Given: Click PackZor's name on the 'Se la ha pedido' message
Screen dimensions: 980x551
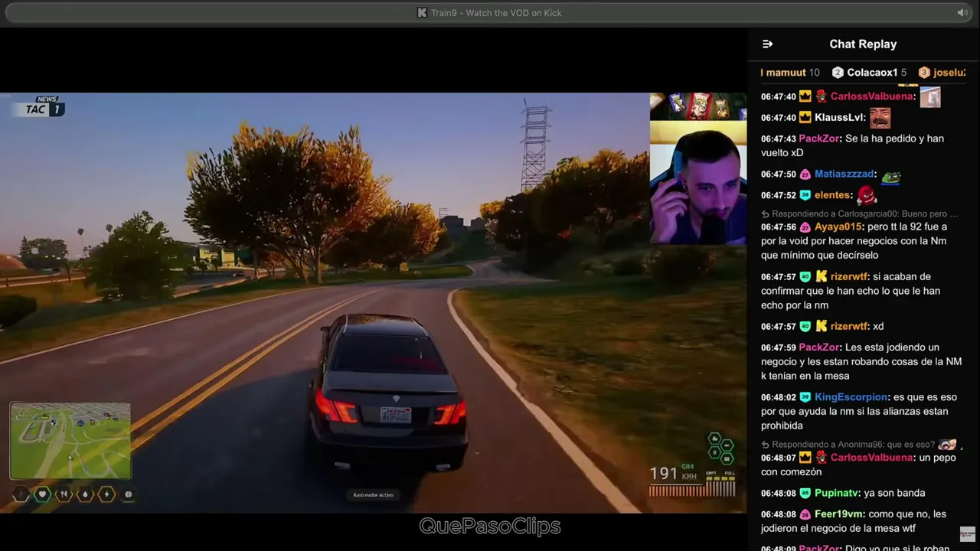Looking at the screenshot, I should click(818, 139).
